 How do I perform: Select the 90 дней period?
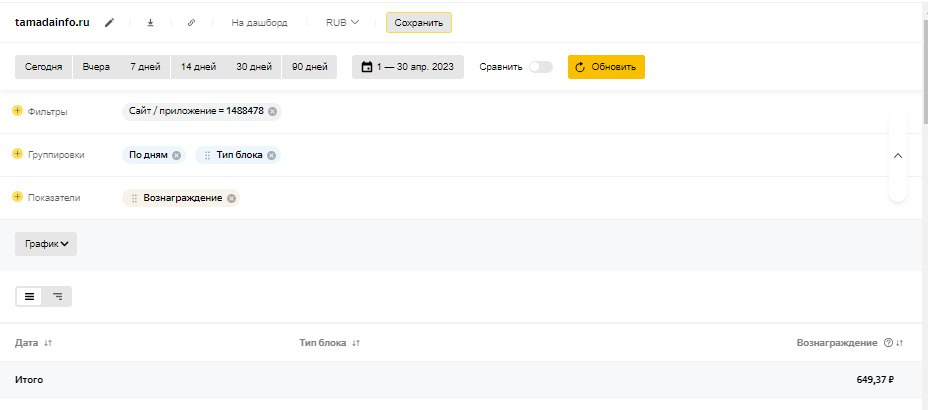click(x=310, y=67)
